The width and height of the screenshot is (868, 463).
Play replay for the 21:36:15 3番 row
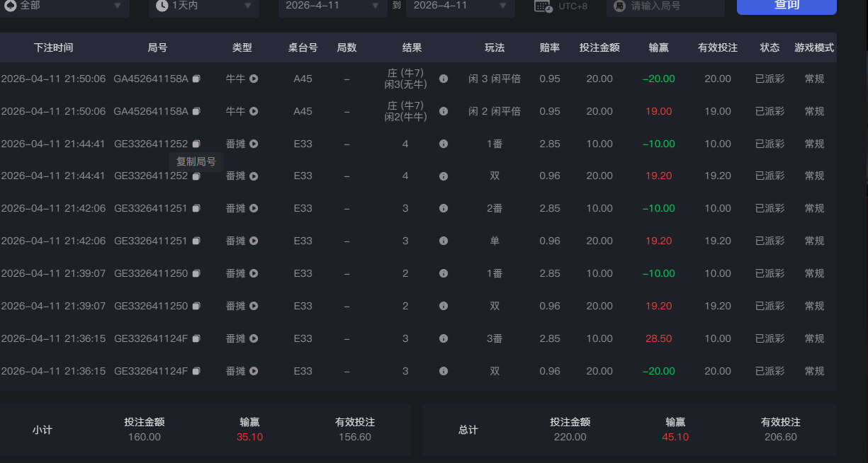254,338
